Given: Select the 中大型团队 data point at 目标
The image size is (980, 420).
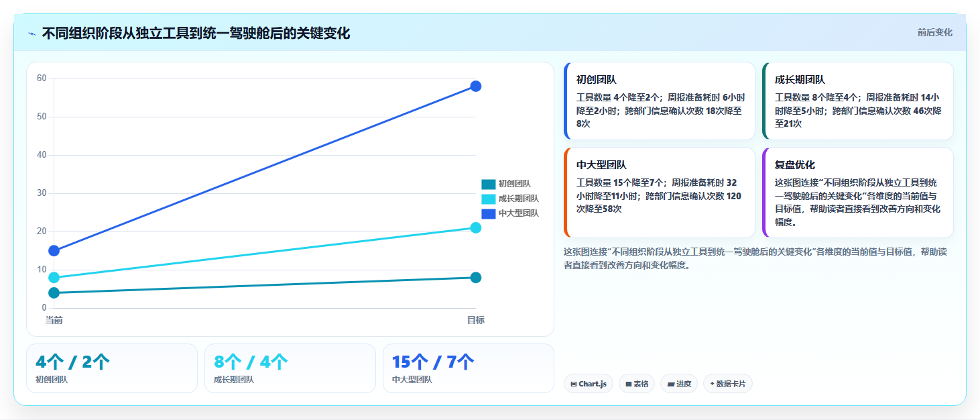Looking at the screenshot, I should [476, 86].
